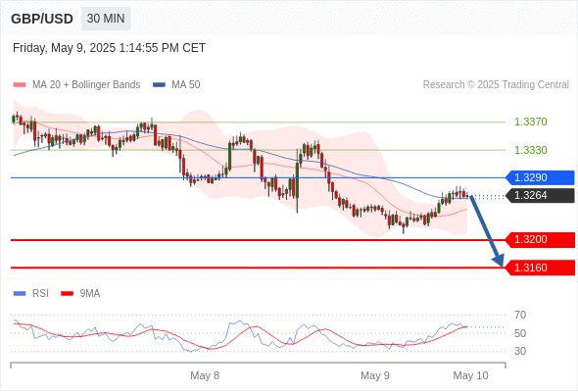Image resolution: width=578 pixels, height=392 pixels.
Task: Toggle the MA 50 legend label
Action: pos(186,85)
